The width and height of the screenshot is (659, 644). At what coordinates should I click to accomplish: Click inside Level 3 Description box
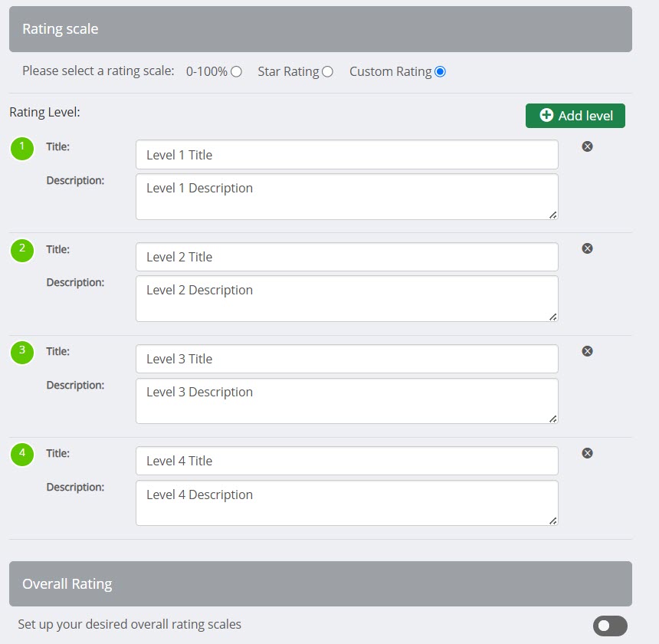(346, 401)
